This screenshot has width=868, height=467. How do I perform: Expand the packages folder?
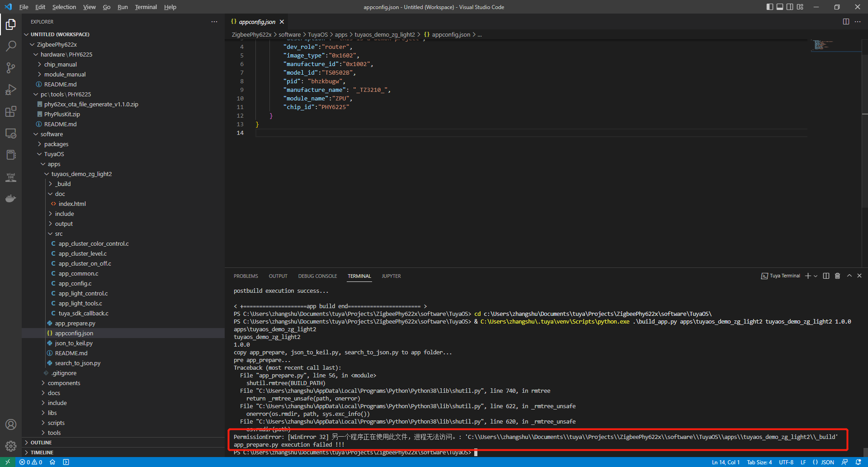(39, 144)
